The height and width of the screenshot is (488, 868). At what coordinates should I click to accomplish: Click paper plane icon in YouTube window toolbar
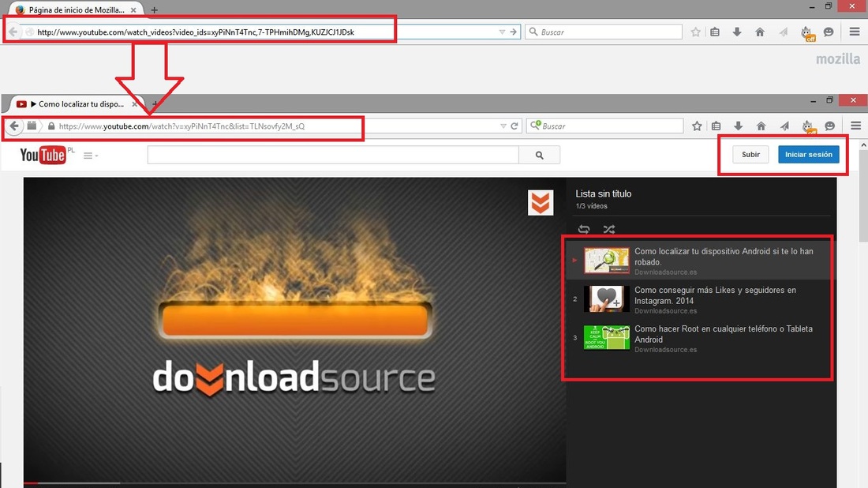tap(784, 126)
